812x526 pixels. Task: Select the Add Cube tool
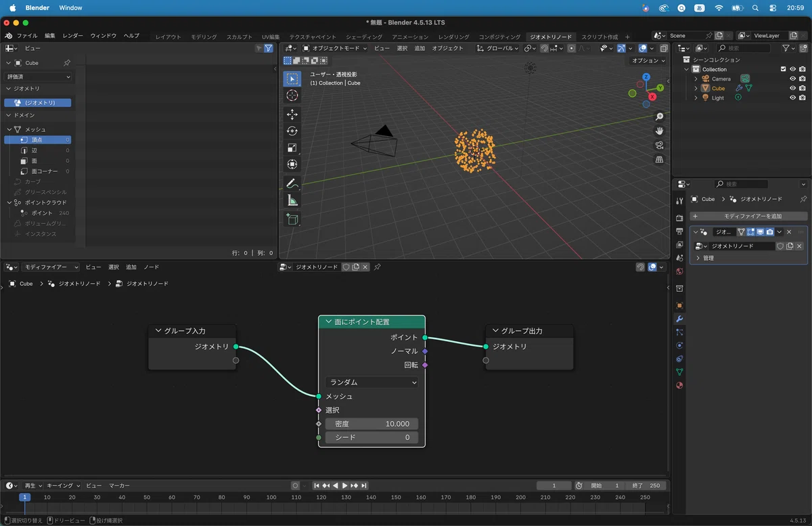point(292,219)
